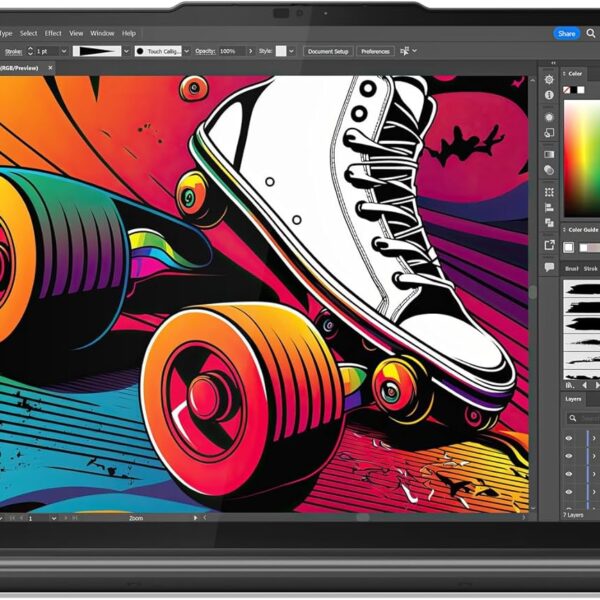This screenshot has height=600, width=600.
Task: Click the opacity 100% field
Action: 232,51
